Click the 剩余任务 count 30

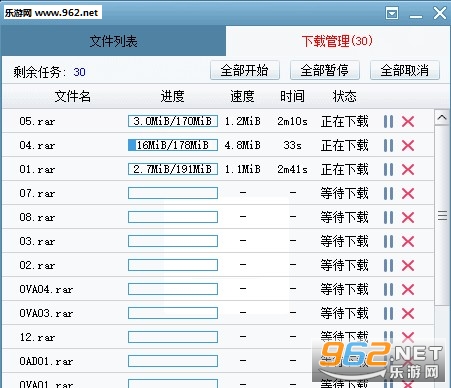point(79,72)
